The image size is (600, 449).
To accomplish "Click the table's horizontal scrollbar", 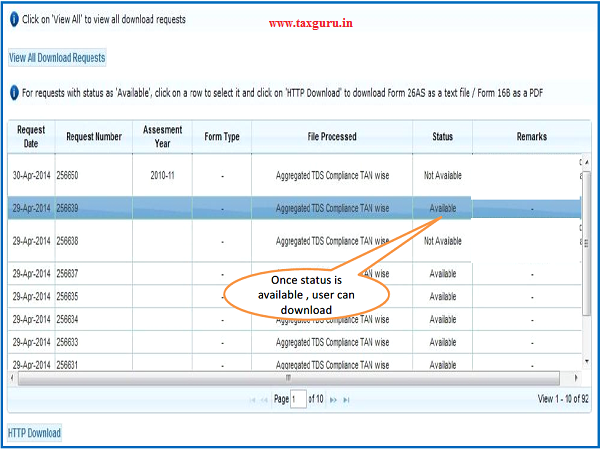I will [x=288, y=379].
